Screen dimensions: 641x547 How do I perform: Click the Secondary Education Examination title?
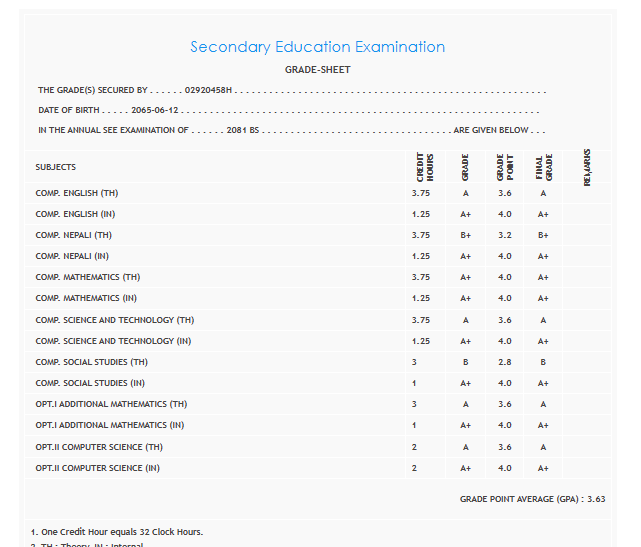click(318, 47)
